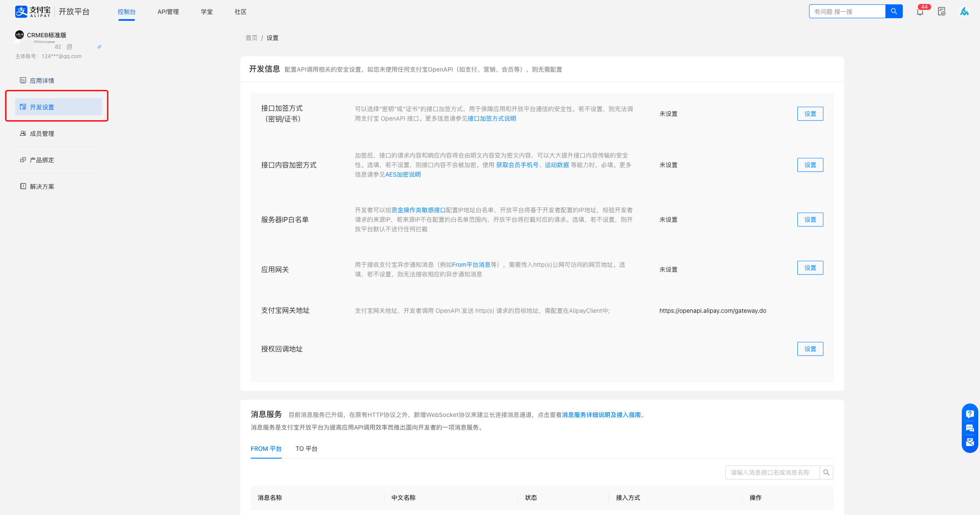Copy the app ID with copy icon
The width and height of the screenshot is (980, 515).
(69, 47)
